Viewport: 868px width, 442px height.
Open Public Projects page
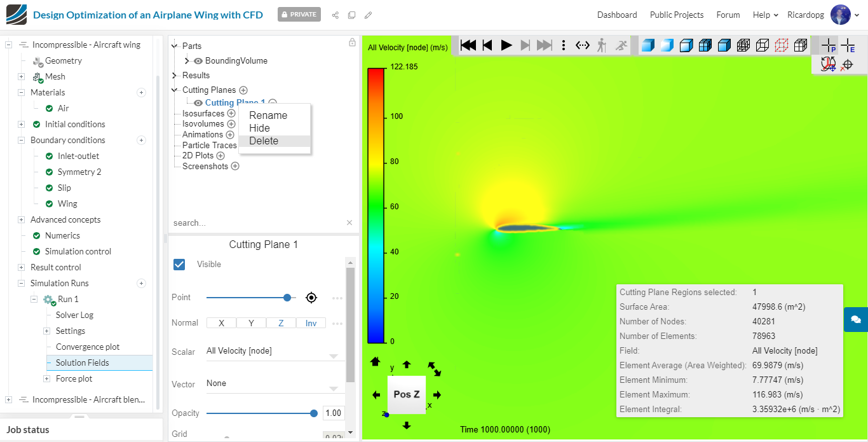point(677,15)
